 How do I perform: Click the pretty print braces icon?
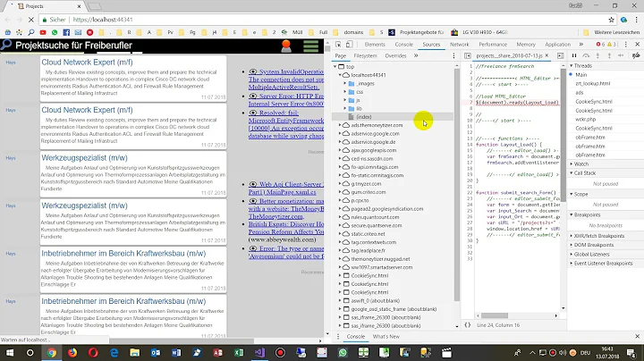[468, 325]
